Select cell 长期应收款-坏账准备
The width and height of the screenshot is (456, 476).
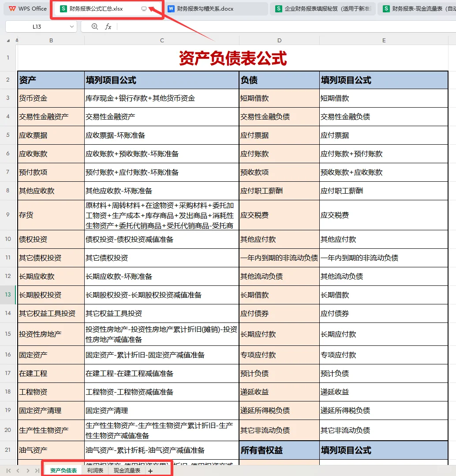pos(162,277)
